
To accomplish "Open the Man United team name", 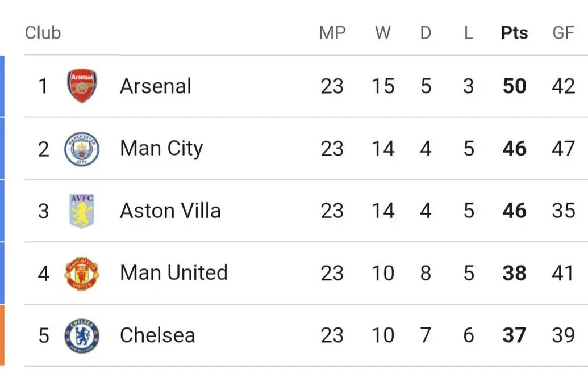I will click(x=173, y=273).
